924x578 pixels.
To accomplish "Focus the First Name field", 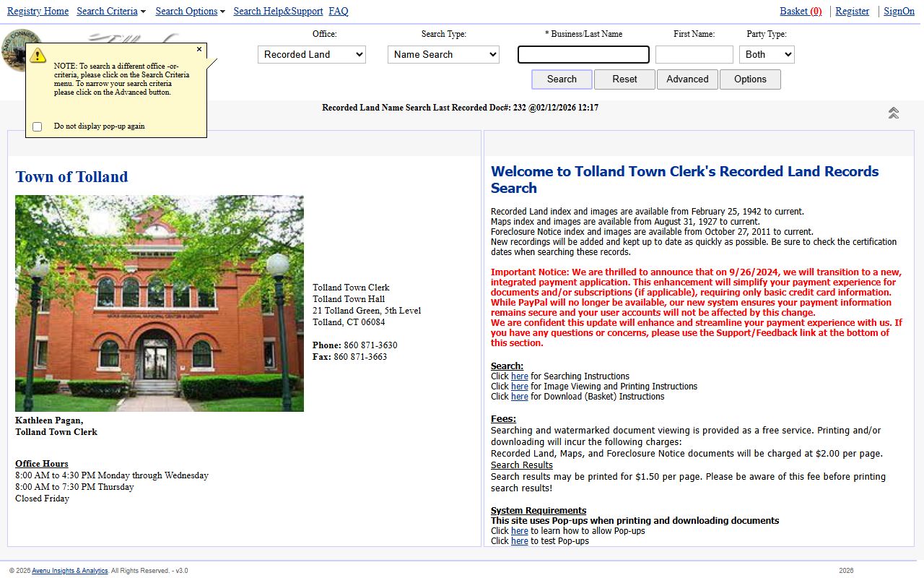I will click(694, 54).
